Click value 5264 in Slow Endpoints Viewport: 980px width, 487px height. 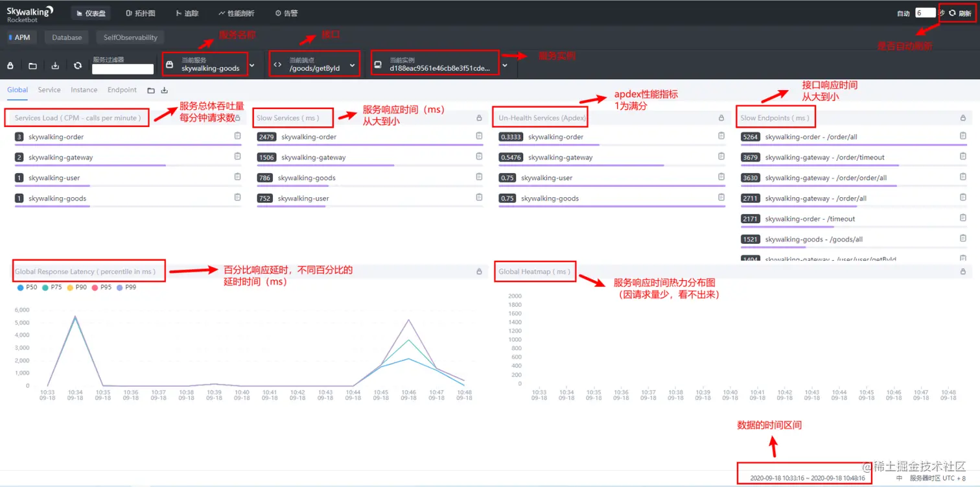coord(751,137)
